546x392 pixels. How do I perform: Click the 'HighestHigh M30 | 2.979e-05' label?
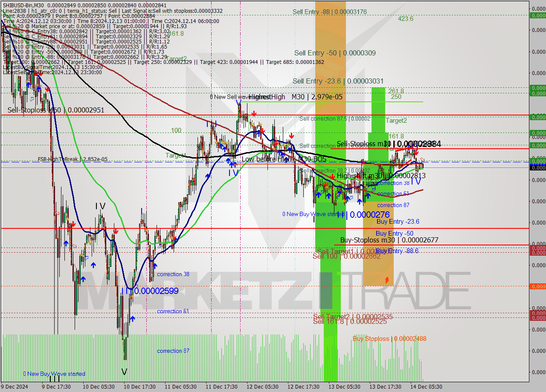pos(296,97)
